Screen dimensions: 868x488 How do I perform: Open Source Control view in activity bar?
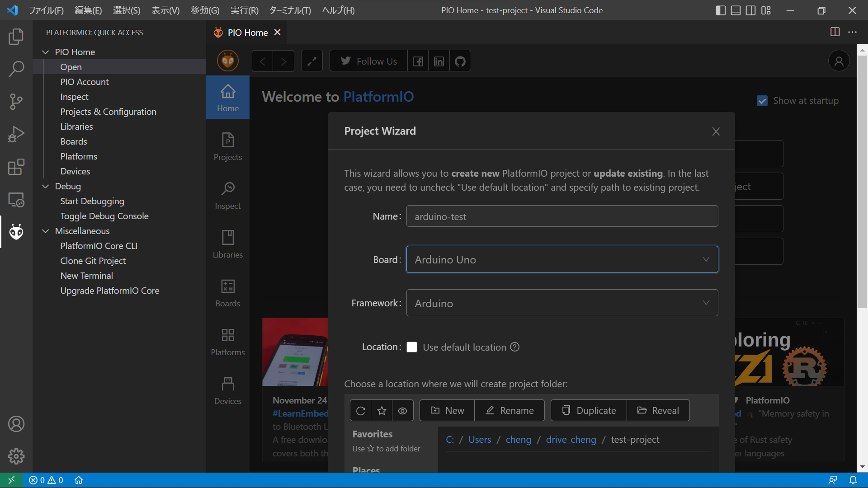(16, 102)
